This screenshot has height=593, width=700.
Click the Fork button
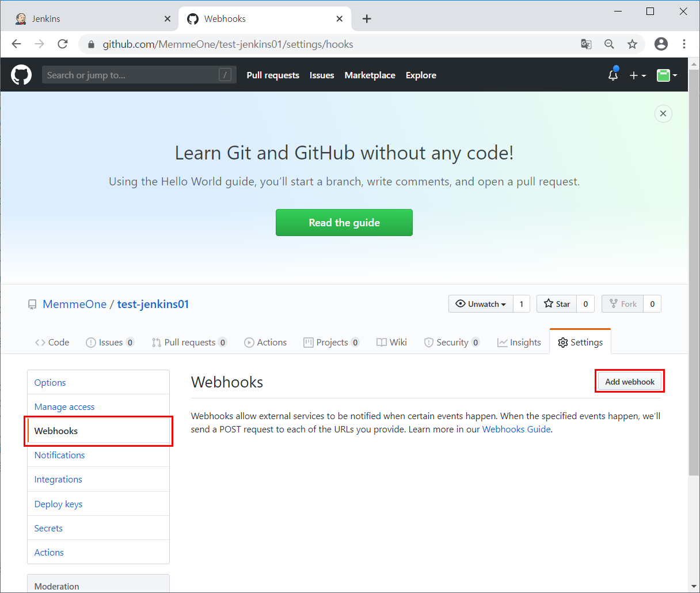tap(623, 304)
